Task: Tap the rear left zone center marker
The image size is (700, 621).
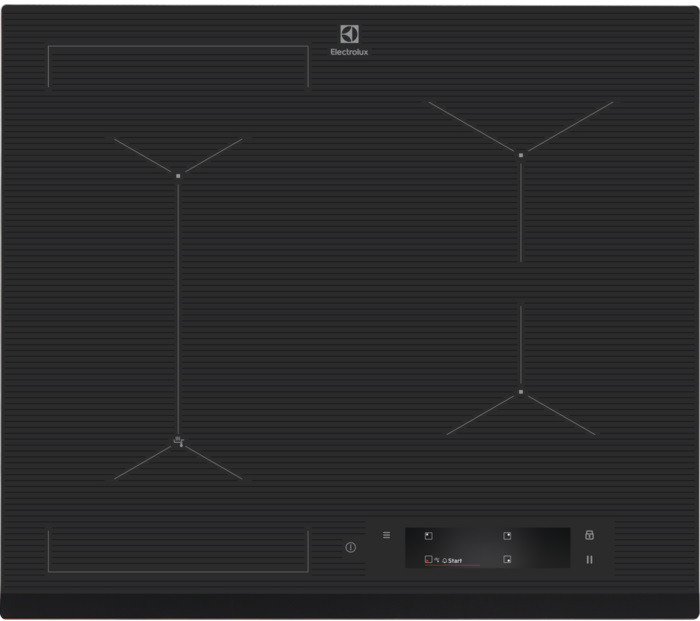Action: pyautogui.click(x=178, y=175)
